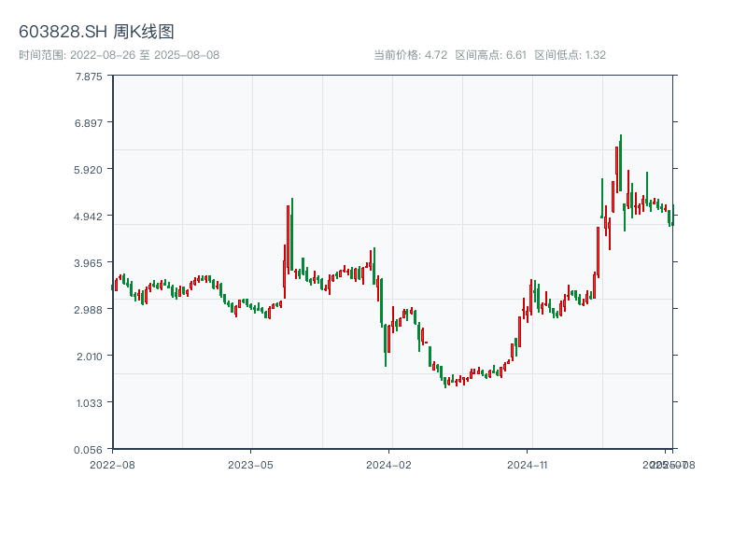Select the 2022-08 x-axis date marker
Screen dimensions: 747x560
click(113, 464)
